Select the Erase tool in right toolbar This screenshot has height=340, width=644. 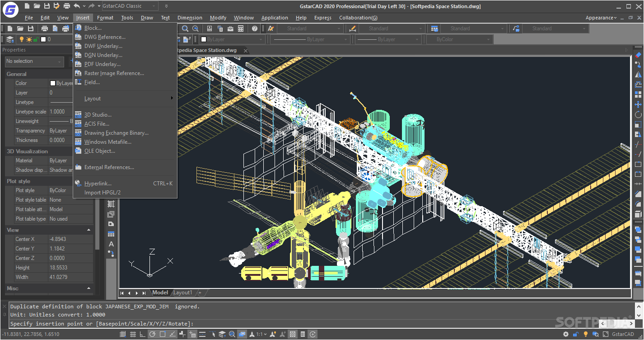[638, 55]
